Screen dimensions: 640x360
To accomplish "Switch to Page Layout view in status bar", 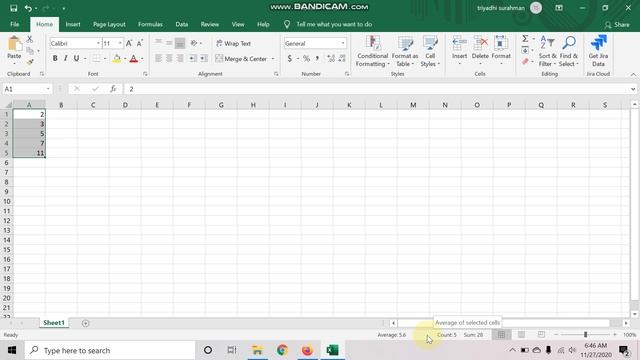I will click(522, 335).
